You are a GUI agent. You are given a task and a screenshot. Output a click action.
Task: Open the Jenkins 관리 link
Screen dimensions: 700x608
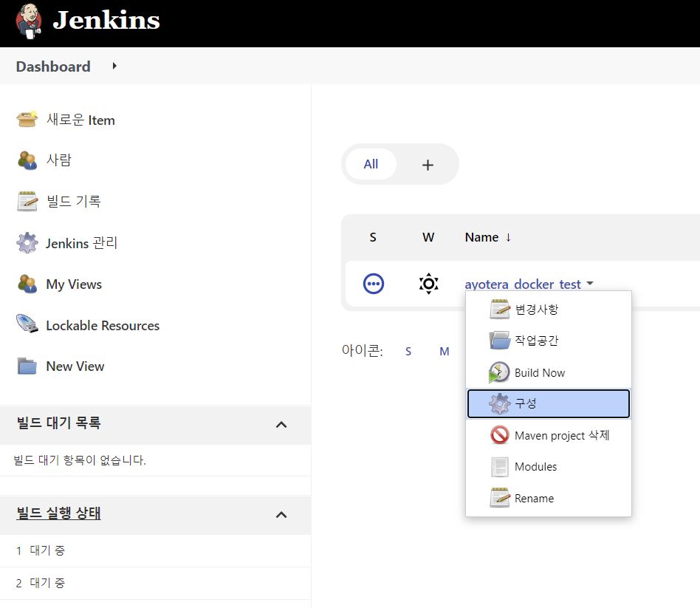click(x=82, y=243)
